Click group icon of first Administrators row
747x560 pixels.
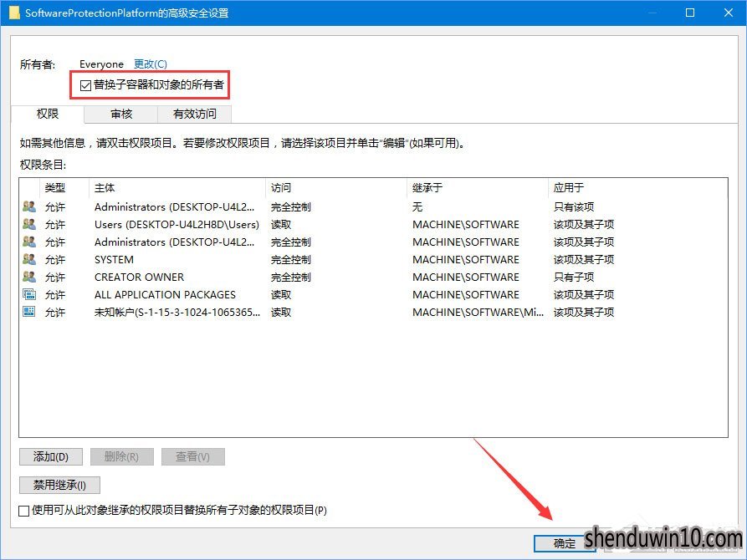click(x=29, y=206)
